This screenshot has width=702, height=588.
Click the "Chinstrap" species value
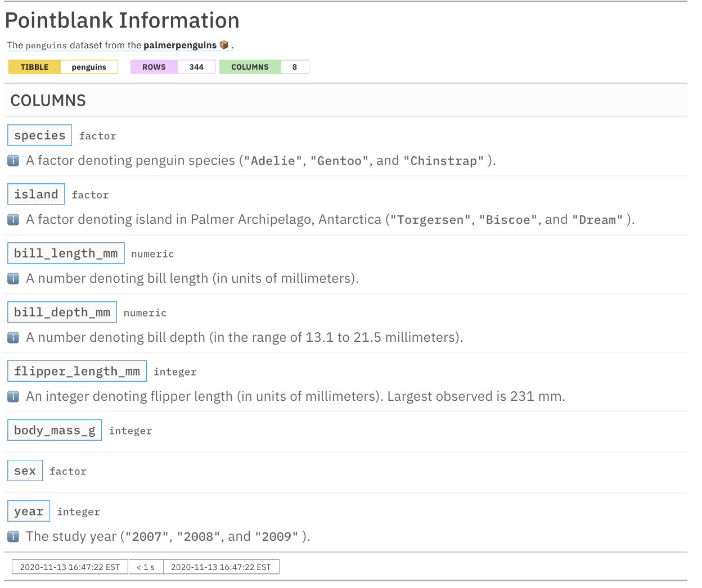(444, 161)
